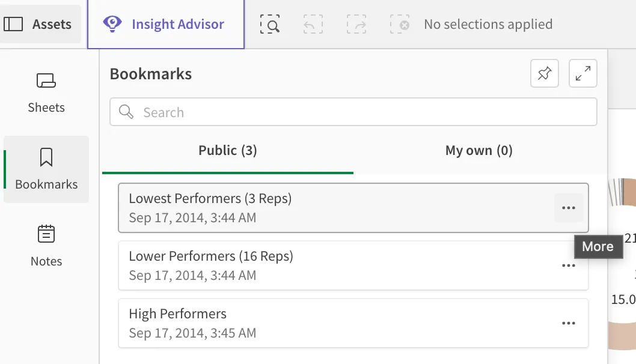Open Insight Advisor via the lightbulb icon
Screen dimensions: 636x364
[x=165, y=24]
